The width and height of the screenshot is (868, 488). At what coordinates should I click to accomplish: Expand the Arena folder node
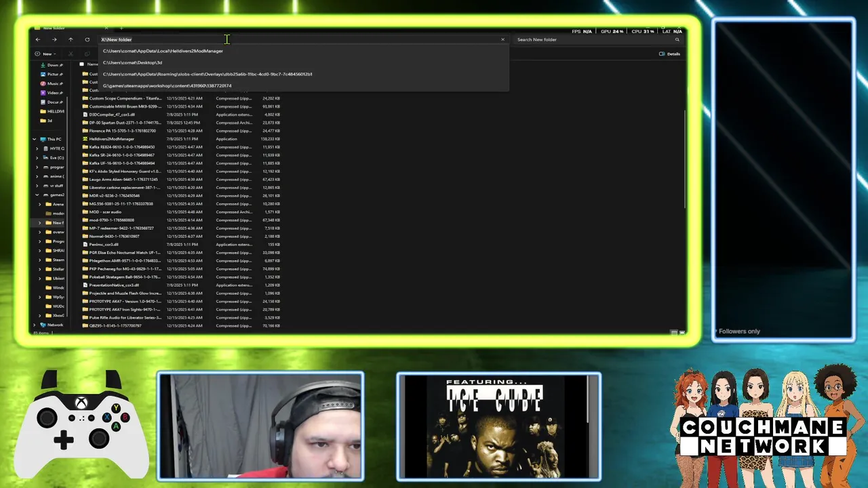point(40,204)
